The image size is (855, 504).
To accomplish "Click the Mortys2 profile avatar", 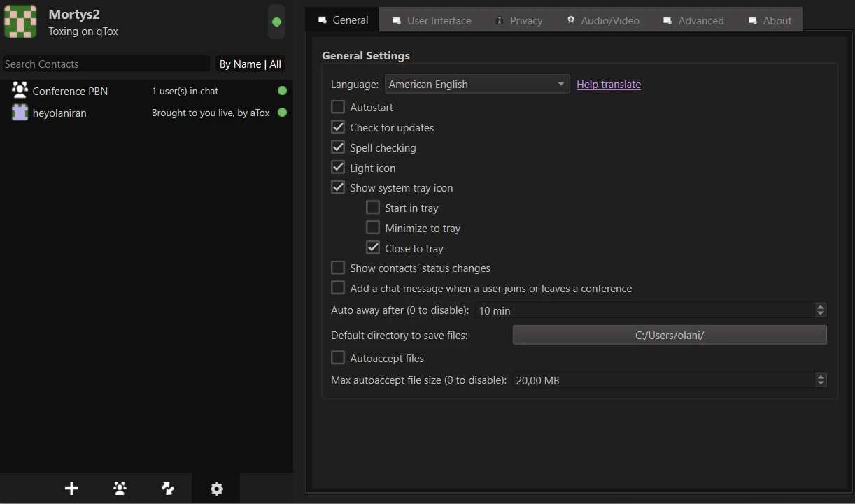I will coord(20,22).
